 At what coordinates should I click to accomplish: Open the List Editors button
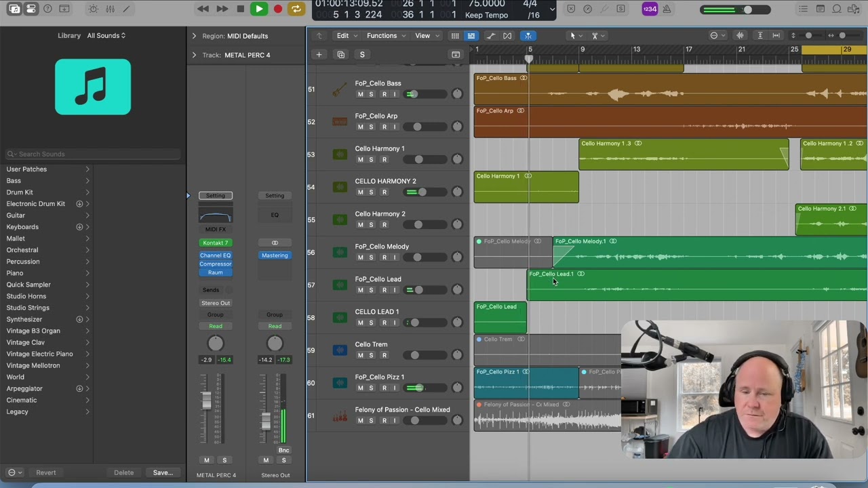tap(804, 9)
